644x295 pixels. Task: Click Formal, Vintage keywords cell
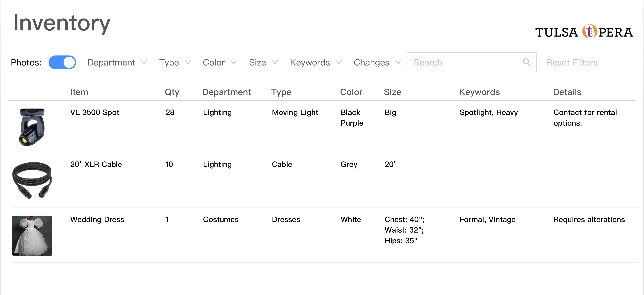[488, 220]
